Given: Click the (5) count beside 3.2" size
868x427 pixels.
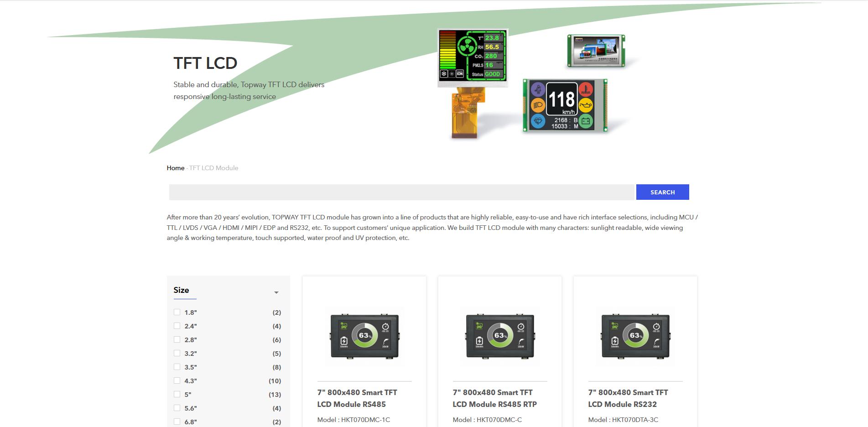Looking at the screenshot, I should click(276, 354).
